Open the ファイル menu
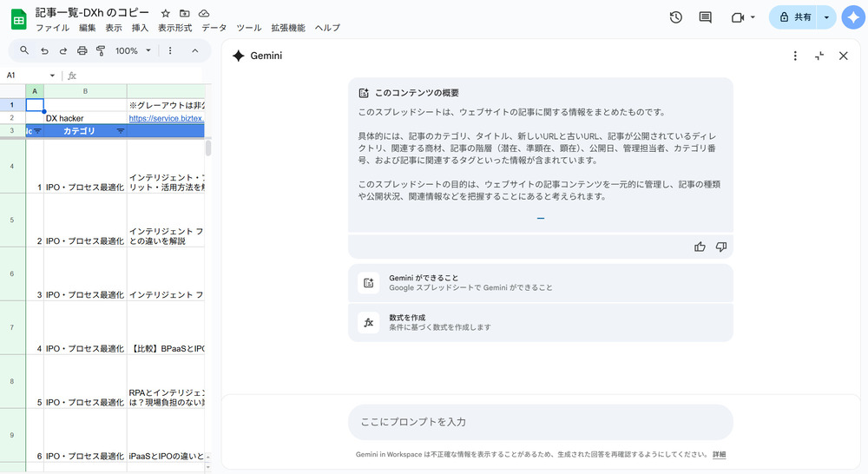This screenshot has height=474, width=868. tap(53, 28)
